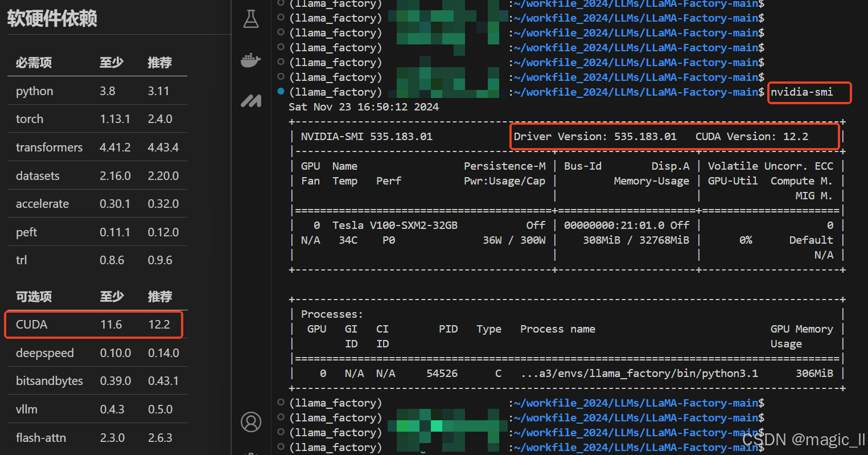This screenshot has width=868, height=455.
Task: Click the Default compute mode value
Action: point(811,240)
